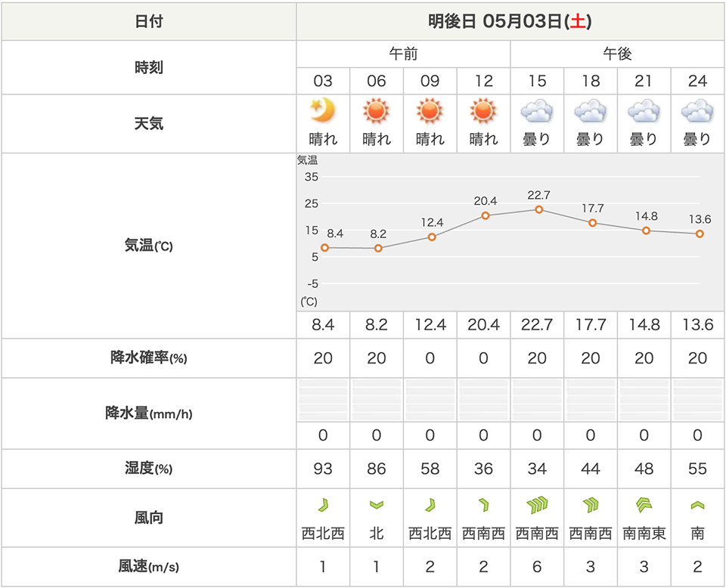
Task: Click the 天気 row label
Action: (x=149, y=123)
